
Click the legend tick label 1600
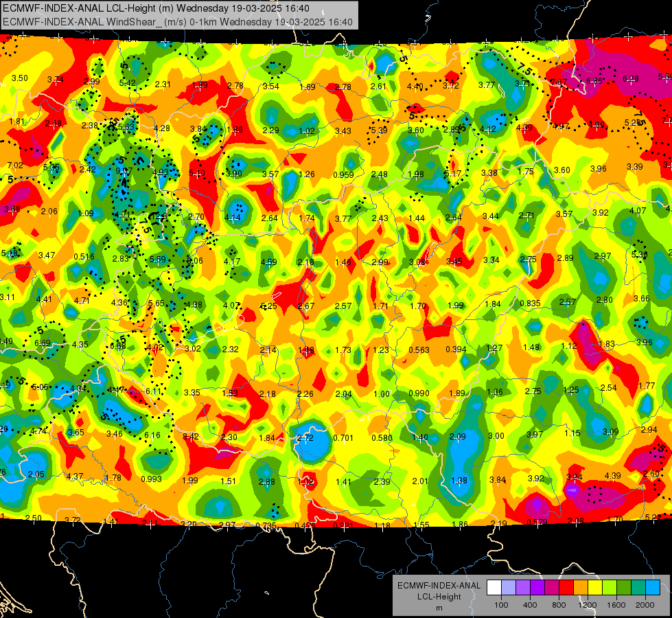pos(616,605)
